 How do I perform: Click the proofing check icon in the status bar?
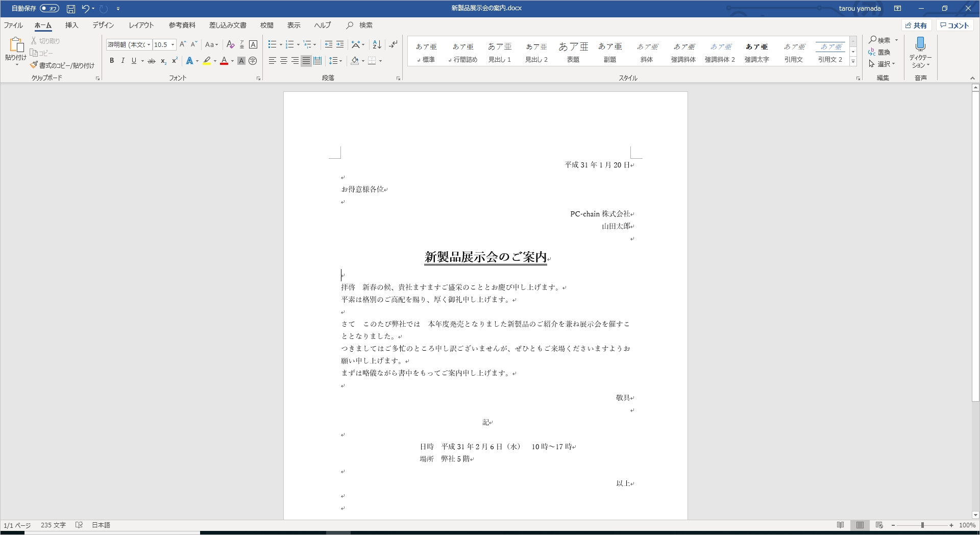pos(79,525)
